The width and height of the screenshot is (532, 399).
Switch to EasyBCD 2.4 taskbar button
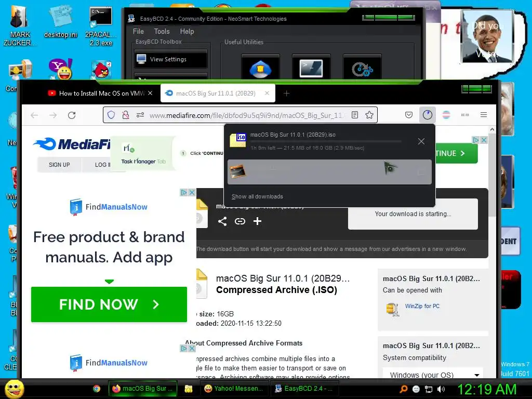(x=303, y=389)
